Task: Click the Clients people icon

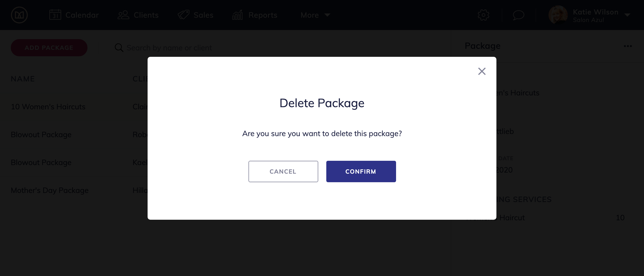Action: [x=123, y=15]
